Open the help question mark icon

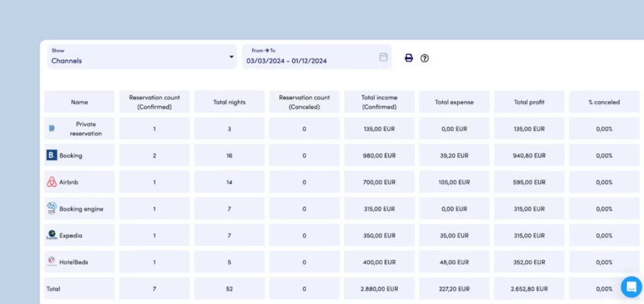(425, 58)
